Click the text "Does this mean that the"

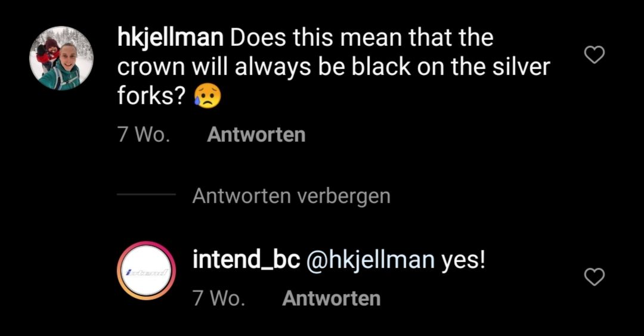point(362,38)
